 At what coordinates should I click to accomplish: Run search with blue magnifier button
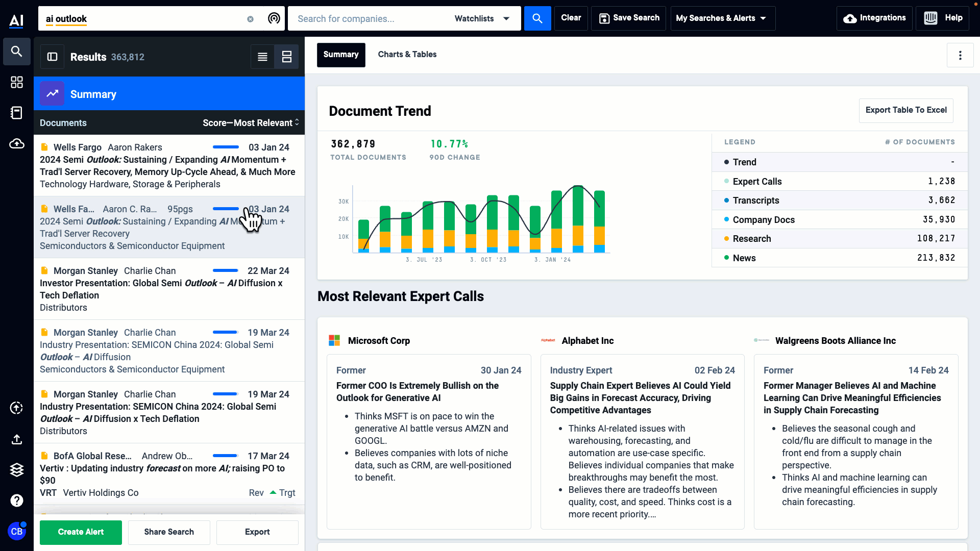[537, 18]
